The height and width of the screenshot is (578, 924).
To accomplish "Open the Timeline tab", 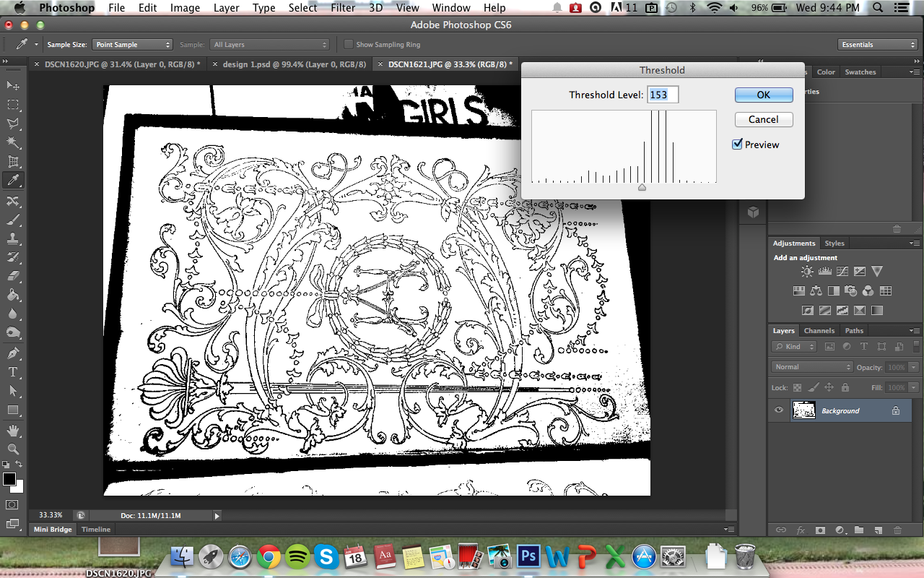I will tap(96, 529).
